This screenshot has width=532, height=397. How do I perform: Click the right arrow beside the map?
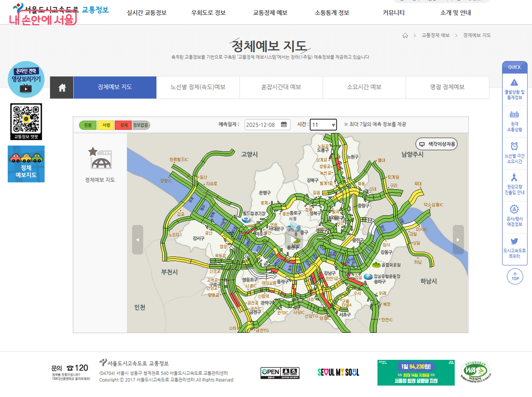(458, 240)
